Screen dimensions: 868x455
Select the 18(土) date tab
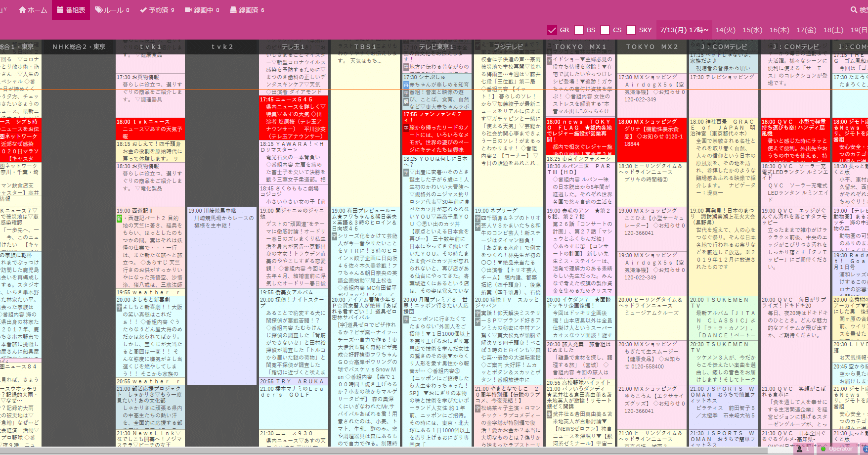coord(834,30)
